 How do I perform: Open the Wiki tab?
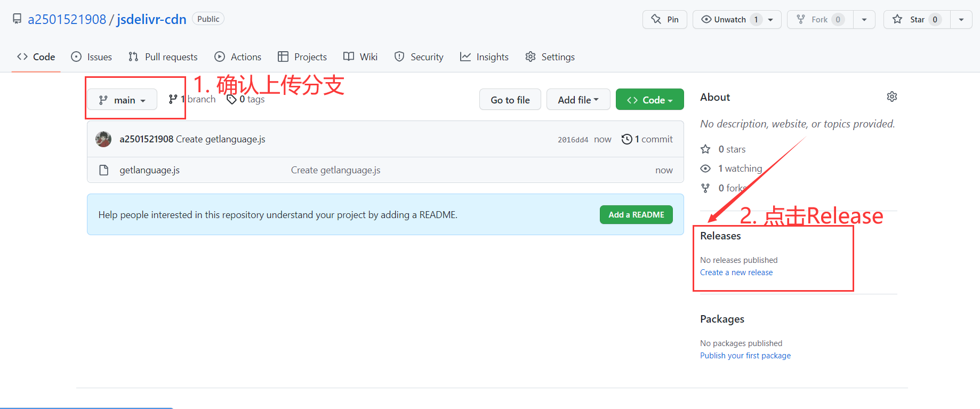tap(360, 57)
